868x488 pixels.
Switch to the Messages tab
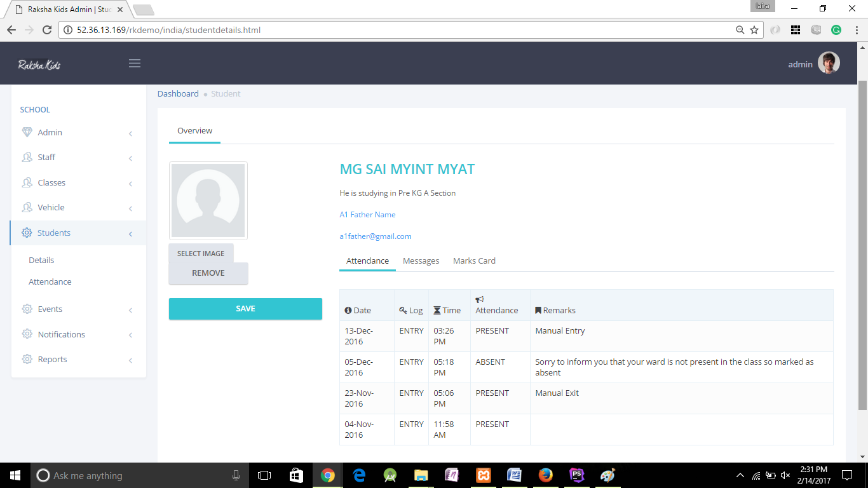421,261
